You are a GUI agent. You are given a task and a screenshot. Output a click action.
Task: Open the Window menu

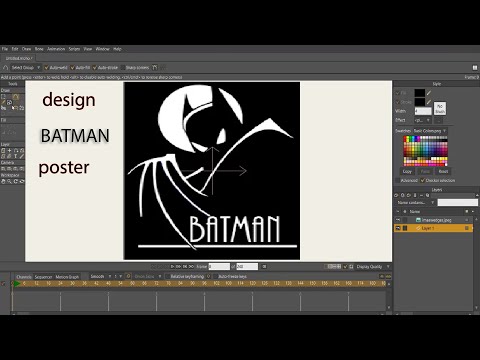103,49
